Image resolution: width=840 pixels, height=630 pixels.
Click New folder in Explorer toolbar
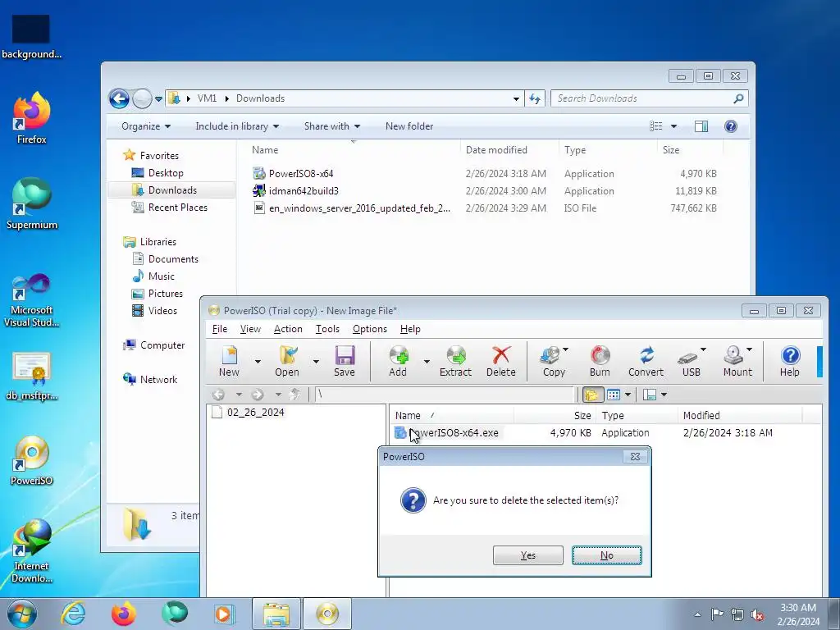pyautogui.click(x=409, y=126)
